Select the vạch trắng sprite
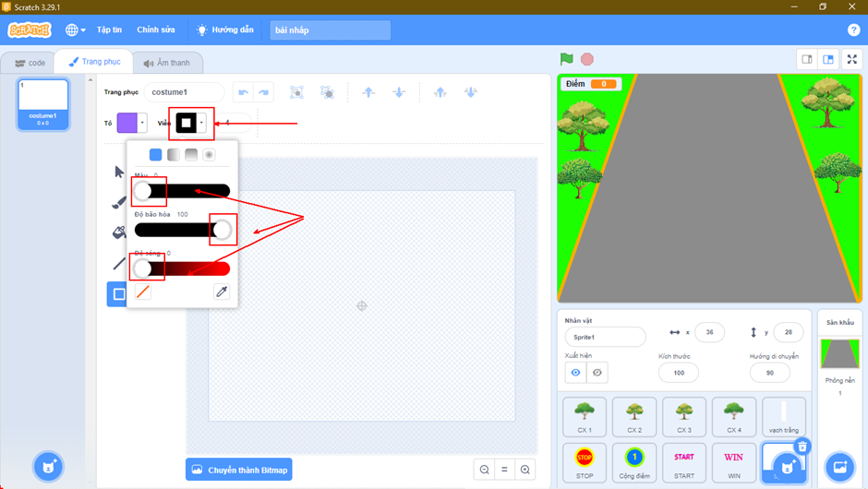The image size is (868, 489). (x=784, y=417)
